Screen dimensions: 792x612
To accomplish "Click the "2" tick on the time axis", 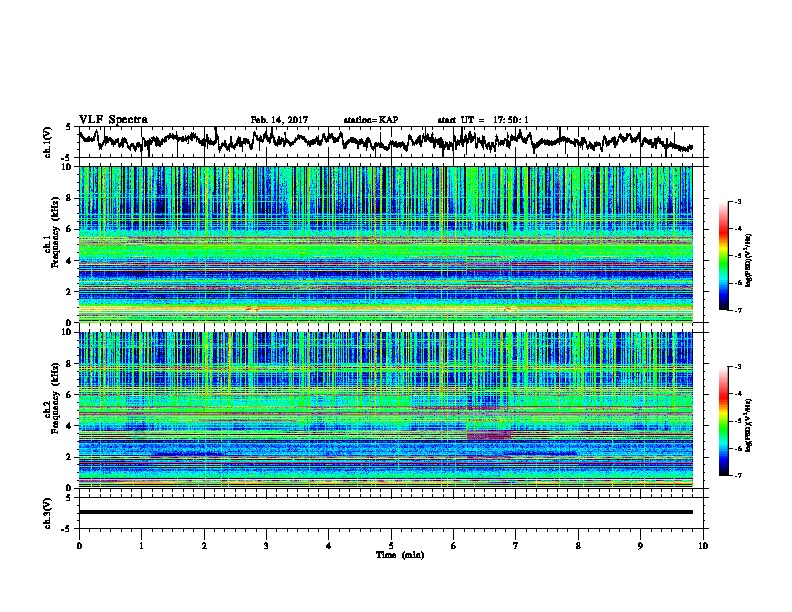I will [204, 546].
